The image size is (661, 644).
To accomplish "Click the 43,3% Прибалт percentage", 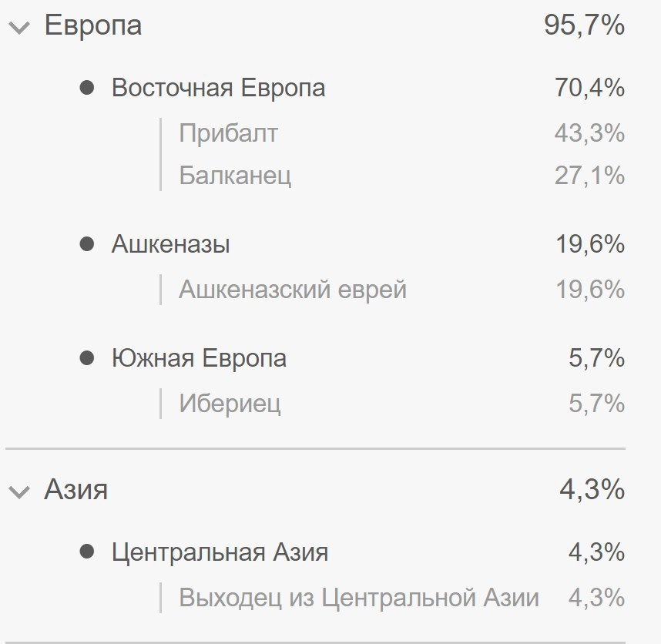I will tap(589, 133).
